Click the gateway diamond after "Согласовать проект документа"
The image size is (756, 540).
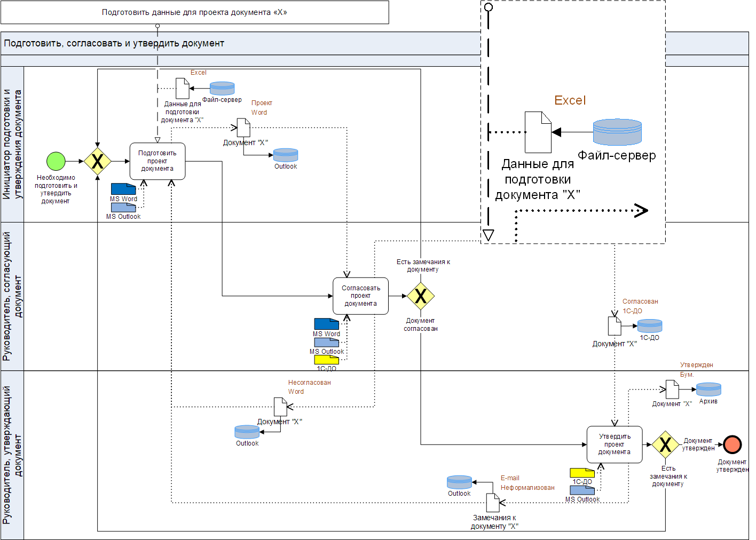421,296
